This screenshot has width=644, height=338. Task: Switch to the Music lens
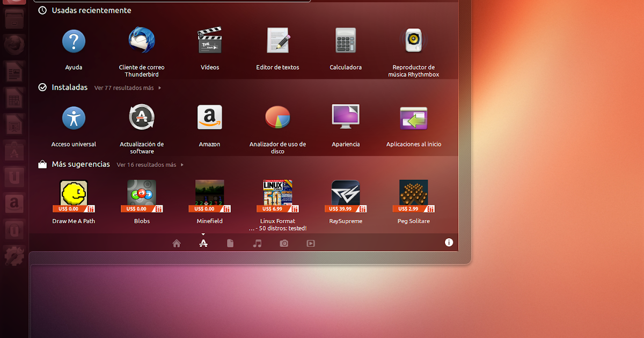pyautogui.click(x=257, y=244)
